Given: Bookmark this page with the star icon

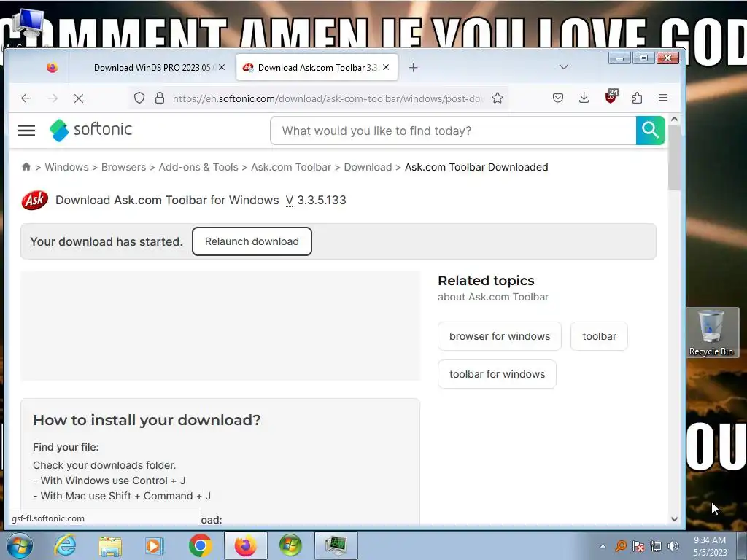Looking at the screenshot, I should click(498, 98).
